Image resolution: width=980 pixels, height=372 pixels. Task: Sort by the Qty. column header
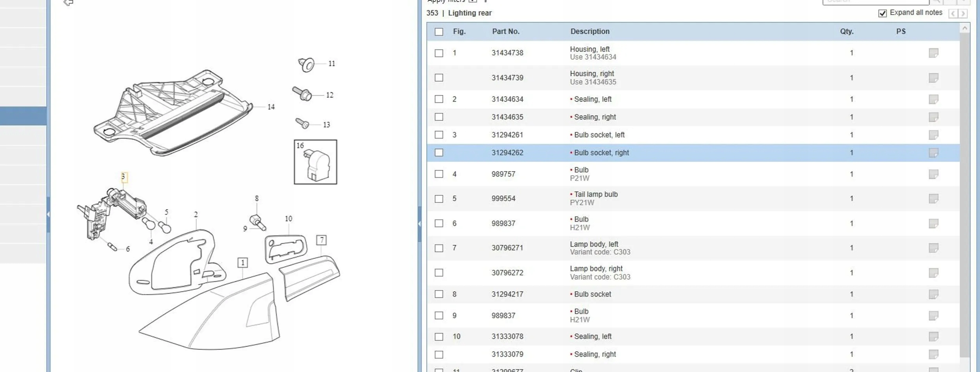(847, 31)
